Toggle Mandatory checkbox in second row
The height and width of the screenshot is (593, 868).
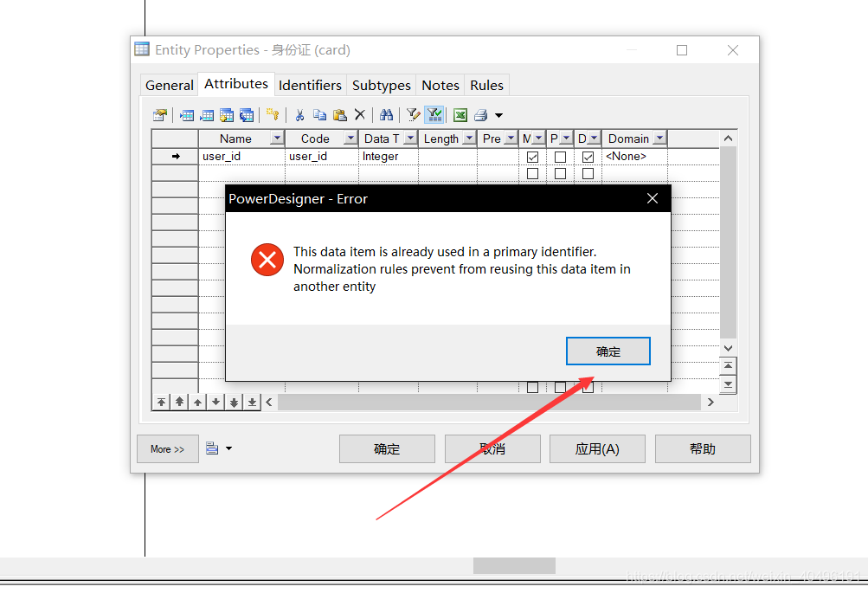[x=532, y=173]
